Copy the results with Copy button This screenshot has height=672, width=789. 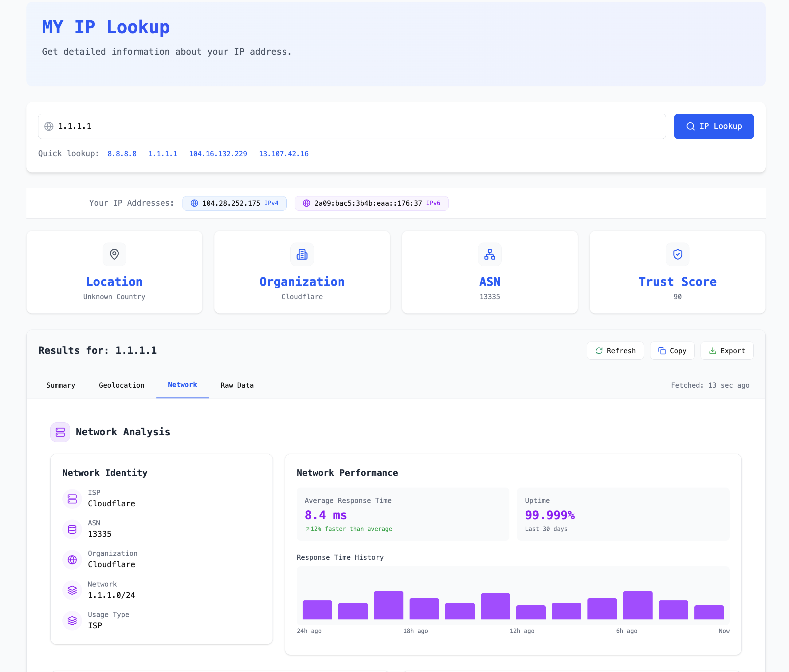point(672,350)
